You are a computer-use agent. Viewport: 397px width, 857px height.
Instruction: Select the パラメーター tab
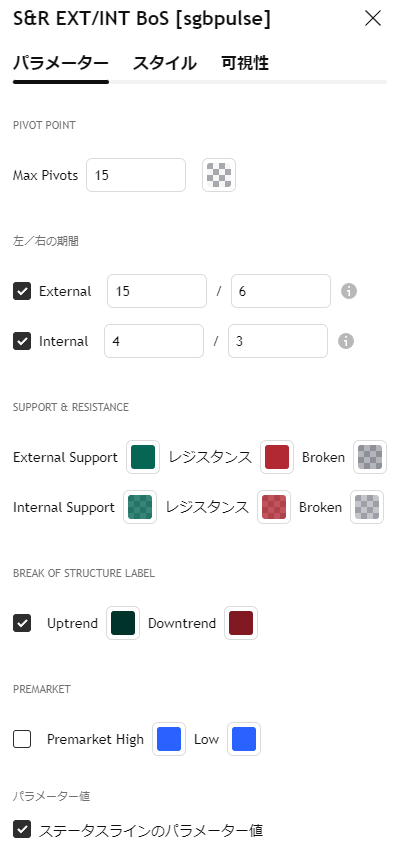pyautogui.click(x=61, y=63)
